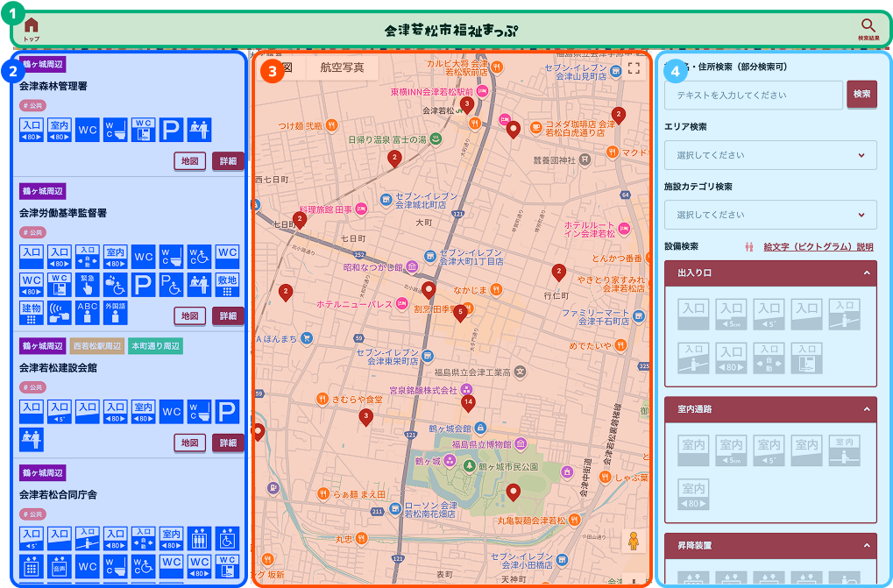Collapse the 室内通路 section chevron
The width and height of the screenshot is (893, 588).
point(866,409)
